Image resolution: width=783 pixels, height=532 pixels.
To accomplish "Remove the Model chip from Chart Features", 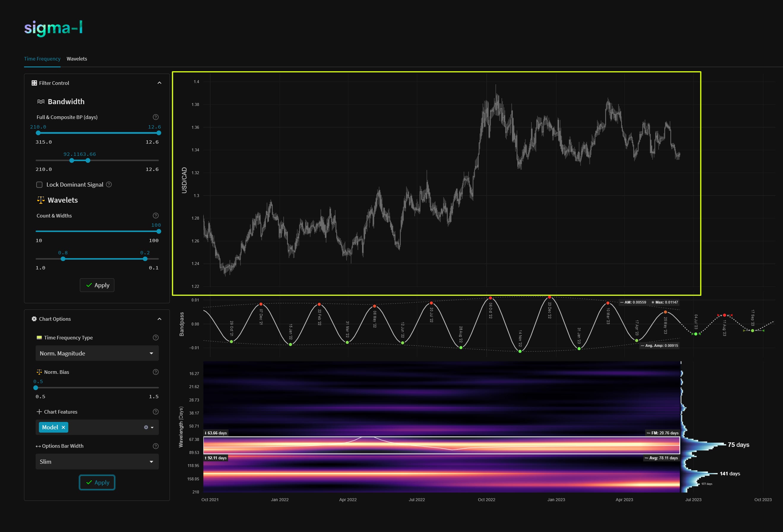I will tap(63, 427).
